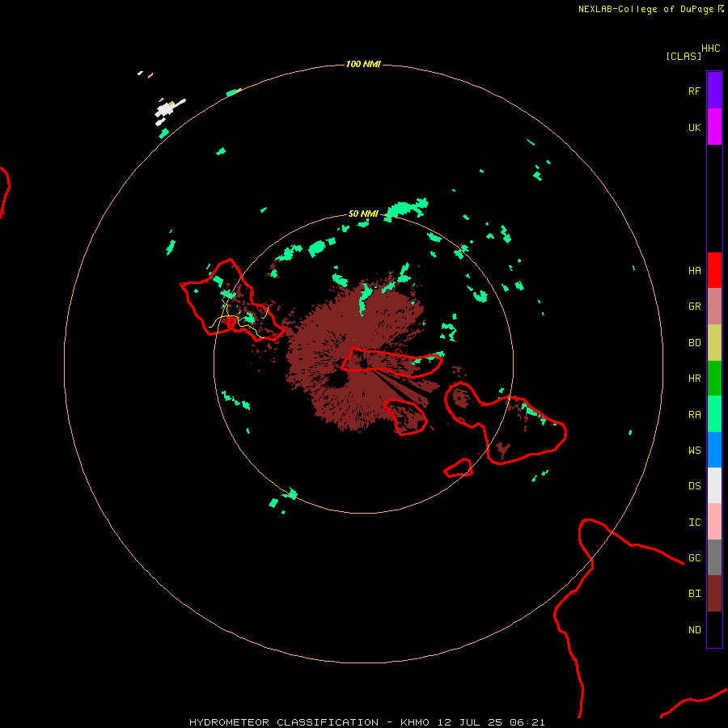This screenshot has height=728, width=728.
Task: Click the BI legend label
Action: 694,594
